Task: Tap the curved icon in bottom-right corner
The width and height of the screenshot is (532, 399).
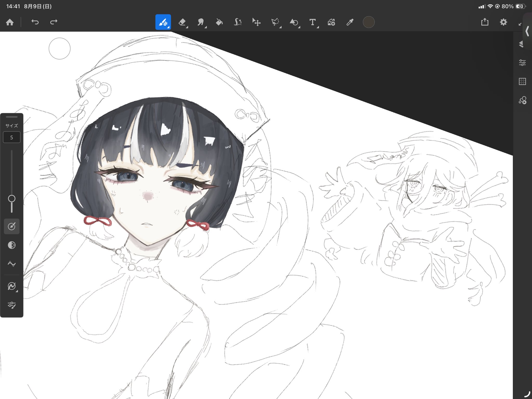Action: tap(527, 395)
